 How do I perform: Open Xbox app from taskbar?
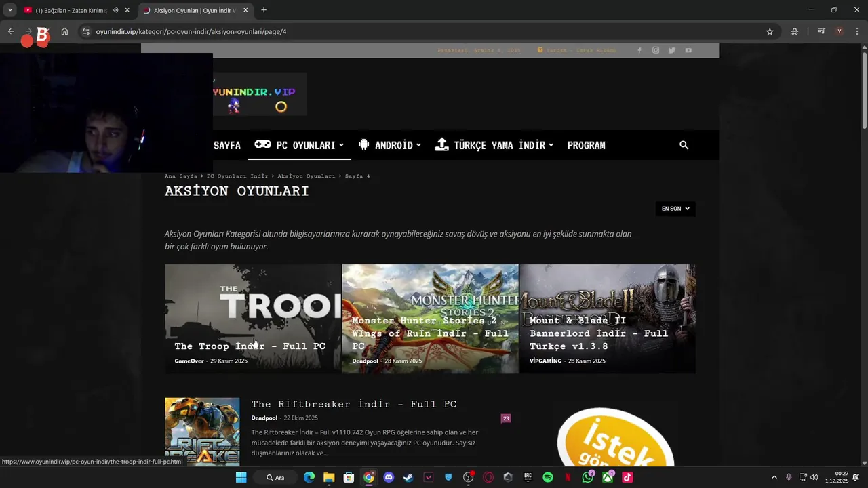tap(608, 477)
